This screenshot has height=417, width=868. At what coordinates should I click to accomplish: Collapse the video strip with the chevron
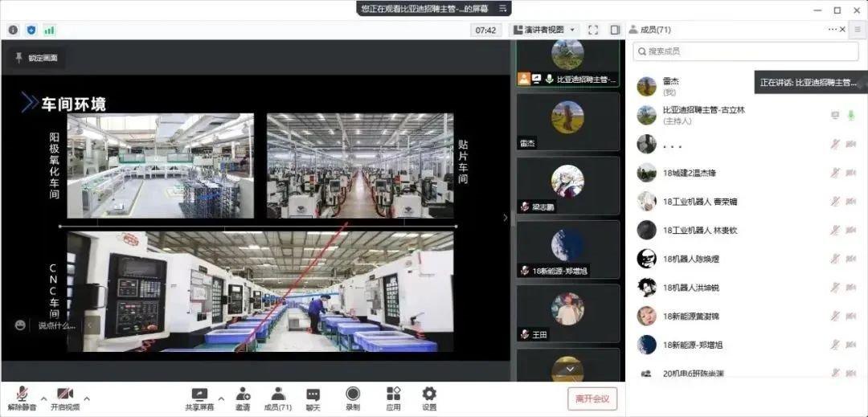tap(505, 218)
